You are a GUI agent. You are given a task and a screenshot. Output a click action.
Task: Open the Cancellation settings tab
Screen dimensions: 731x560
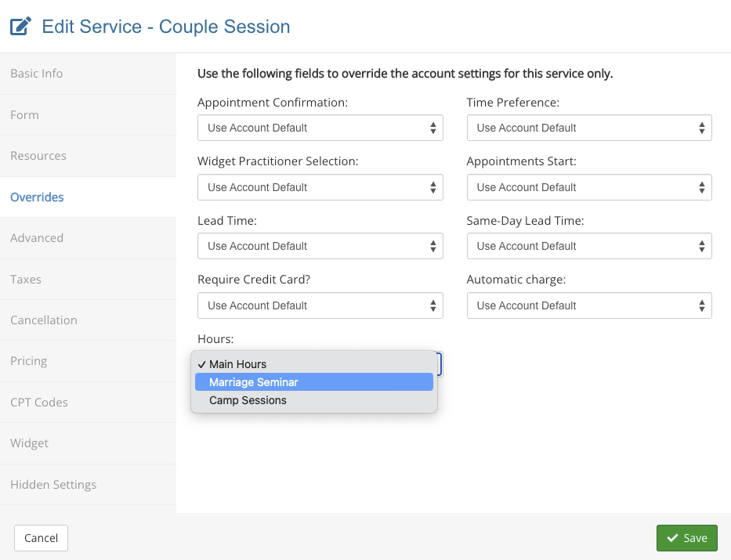(44, 320)
